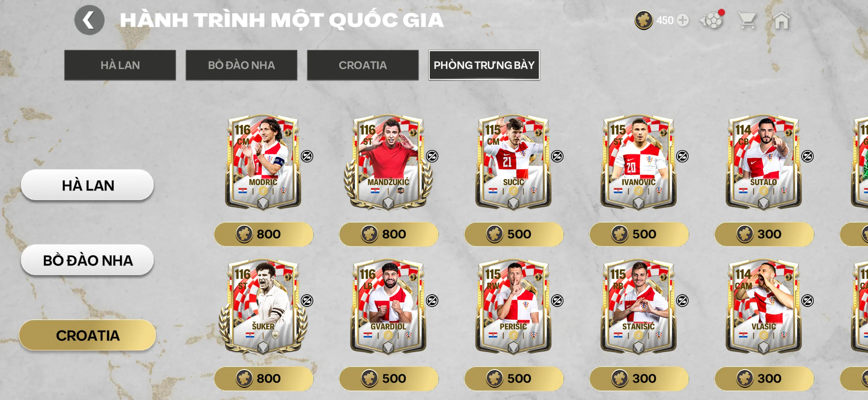
Task: Go to home screen icon
Action: pyautogui.click(x=782, y=20)
